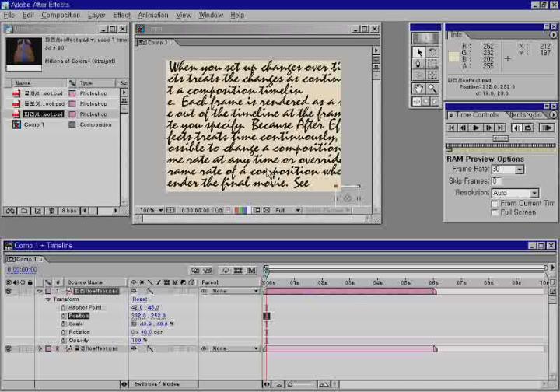Toggle Anchor Point stopwatch
Screen dimensions: 560x392
(x=64, y=307)
